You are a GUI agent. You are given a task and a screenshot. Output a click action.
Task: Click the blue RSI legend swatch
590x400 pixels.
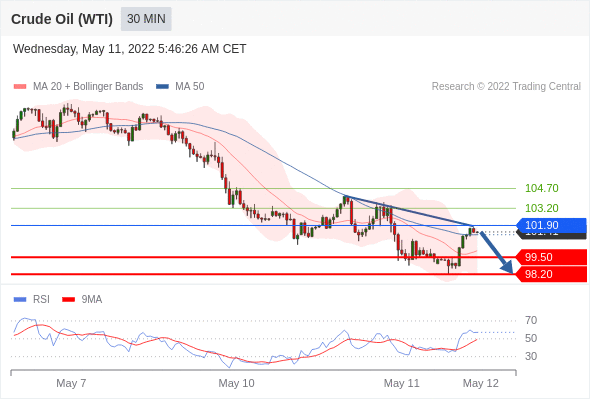tap(20, 300)
